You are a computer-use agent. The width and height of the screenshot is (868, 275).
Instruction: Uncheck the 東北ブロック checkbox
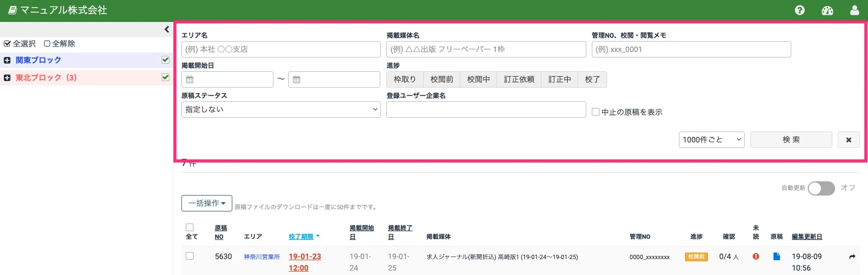(x=165, y=77)
